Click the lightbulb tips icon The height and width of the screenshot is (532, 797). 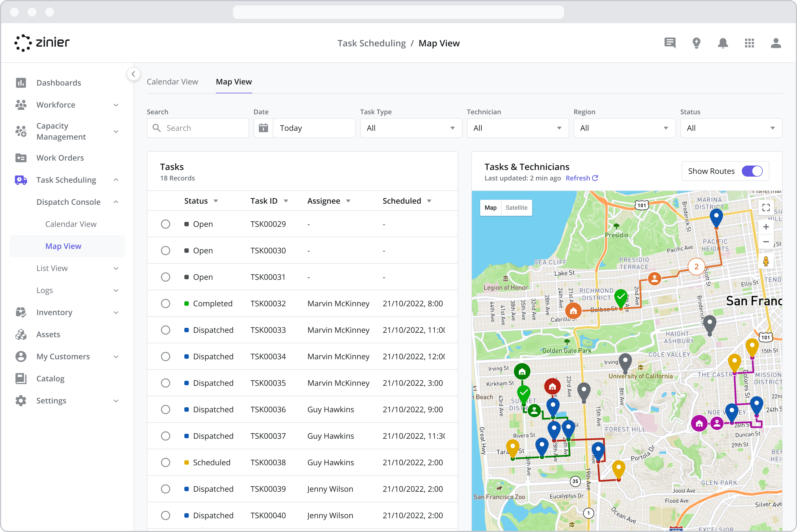696,43
